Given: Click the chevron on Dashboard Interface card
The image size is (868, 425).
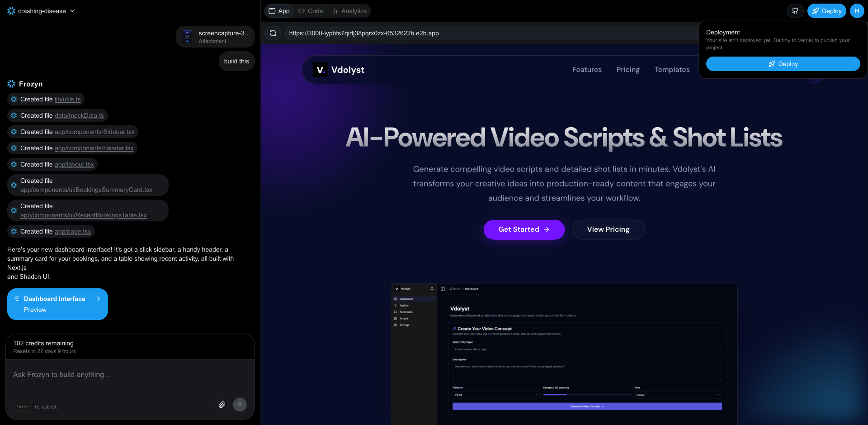Looking at the screenshot, I should click(x=99, y=299).
